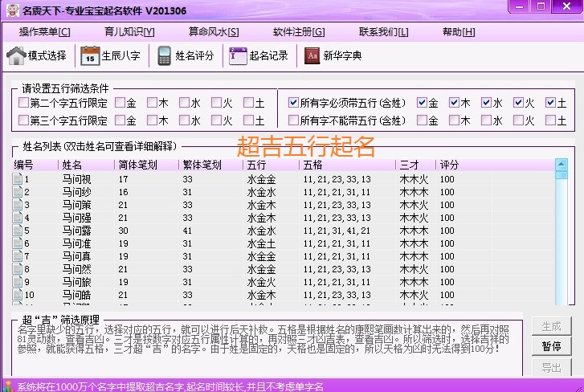Select the document icon of row 7
Screen dimensions: 584x392
click(x=17, y=256)
